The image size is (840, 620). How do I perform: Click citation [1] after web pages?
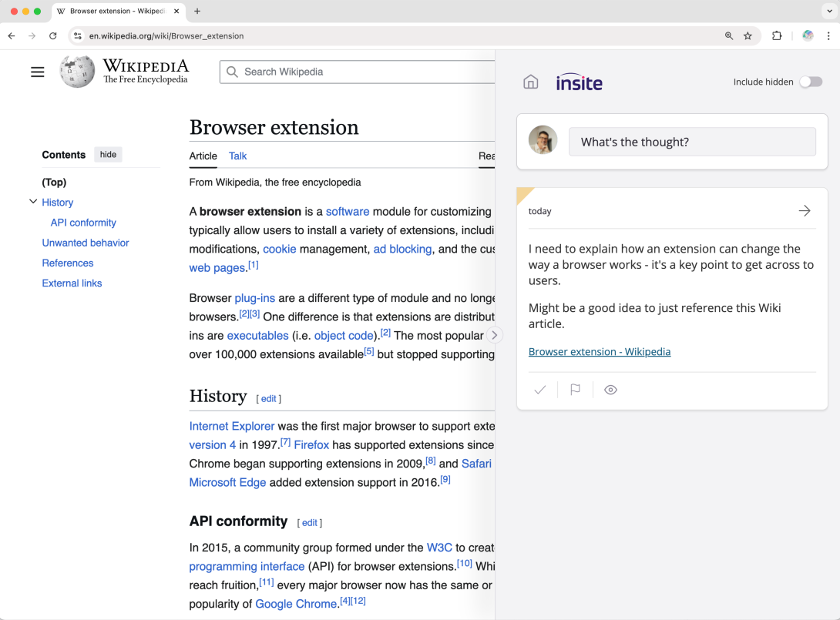[253, 264]
